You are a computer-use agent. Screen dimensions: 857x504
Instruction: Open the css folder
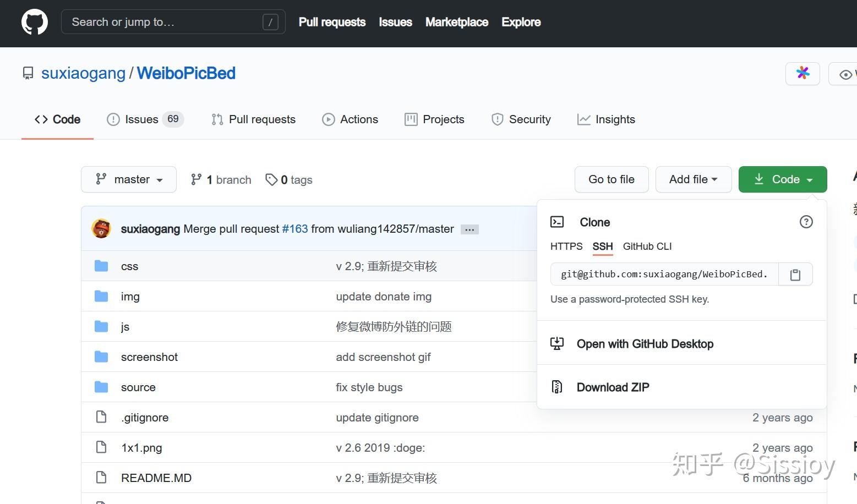pyautogui.click(x=129, y=266)
